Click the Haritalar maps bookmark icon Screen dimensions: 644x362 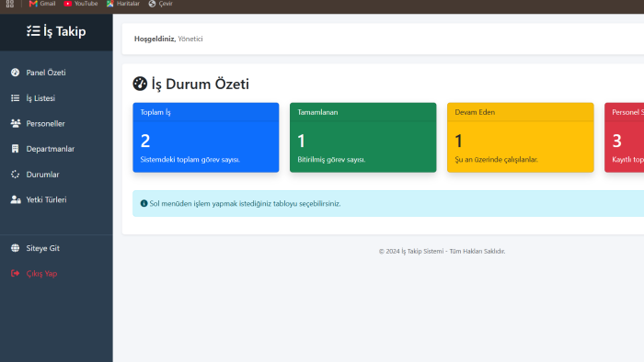(x=109, y=4)
